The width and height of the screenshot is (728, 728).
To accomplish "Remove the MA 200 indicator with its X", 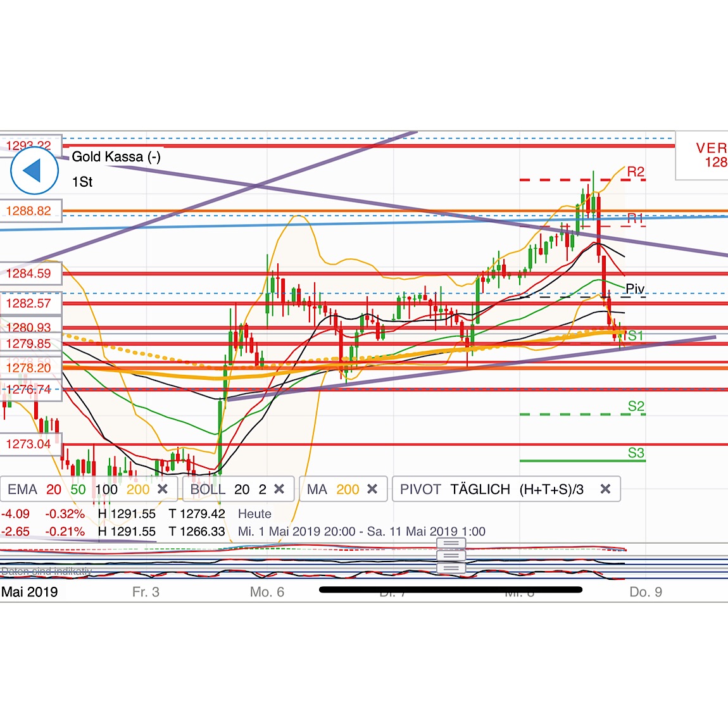I will click(x=373, y=489).
